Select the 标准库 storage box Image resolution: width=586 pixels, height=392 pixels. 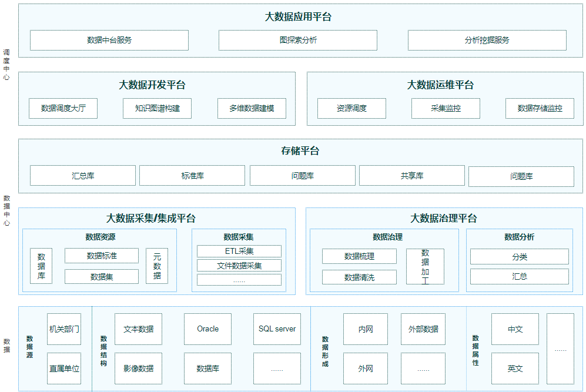192,175
